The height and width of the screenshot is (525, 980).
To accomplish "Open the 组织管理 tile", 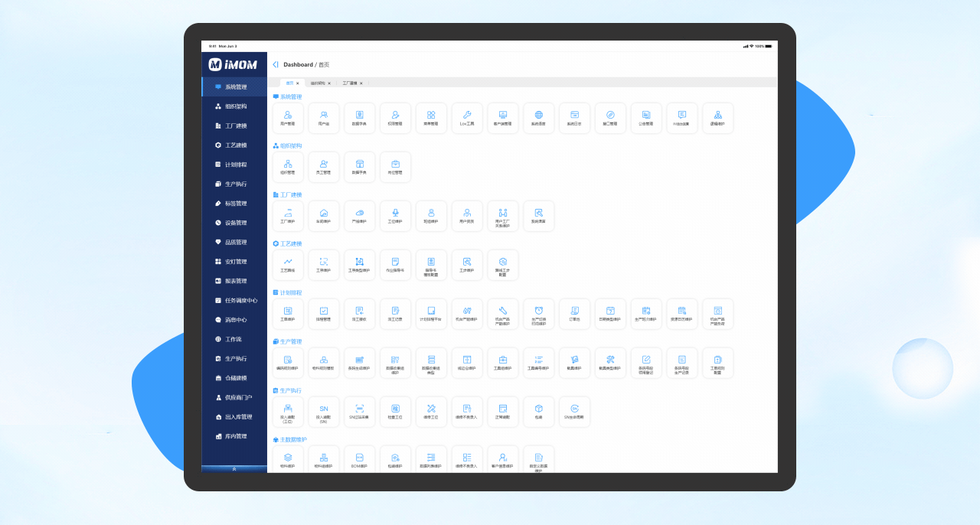I will point(288,167).
